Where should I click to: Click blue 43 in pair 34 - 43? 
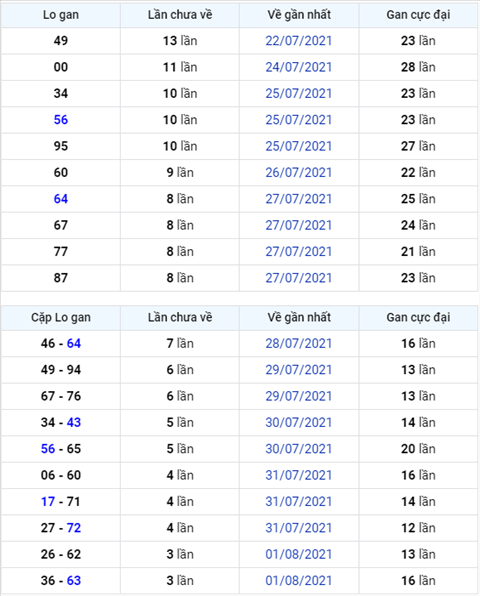[x=74, y=422]
